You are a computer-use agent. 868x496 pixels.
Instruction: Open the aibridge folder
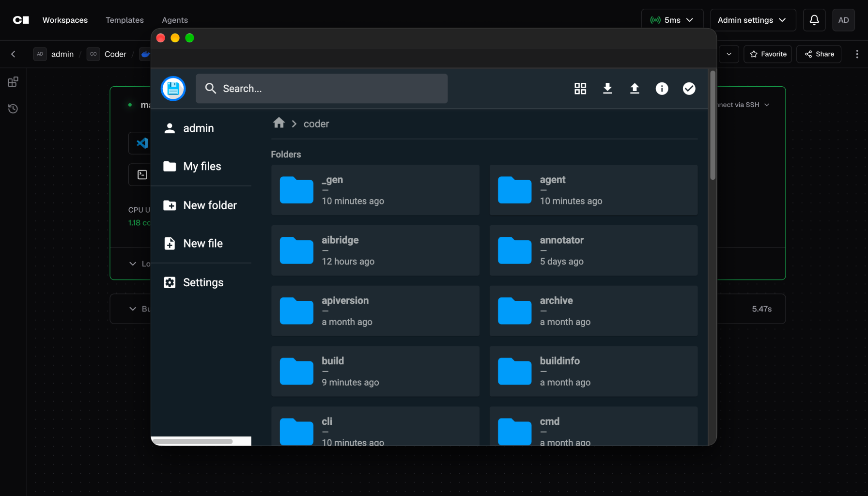(x=375, y=250)
